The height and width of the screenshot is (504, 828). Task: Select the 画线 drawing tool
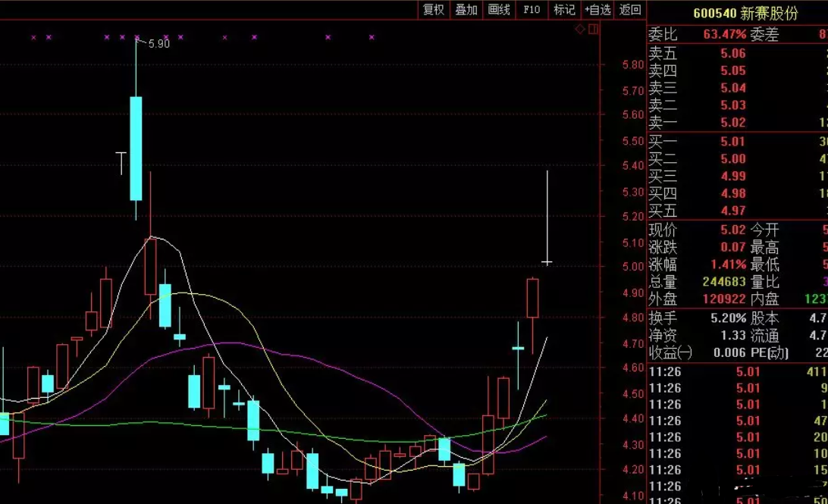click(x=499, y=10)
